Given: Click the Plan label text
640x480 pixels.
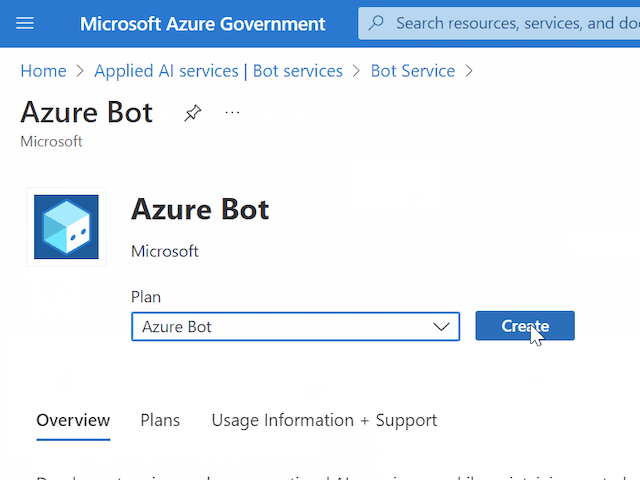Looking at the screenshot, I should [x=146, y=297].
